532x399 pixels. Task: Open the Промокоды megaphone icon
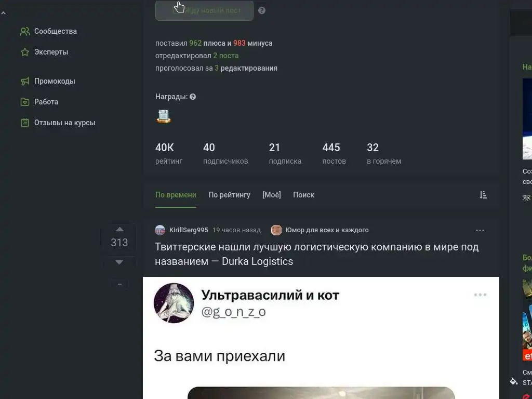(x=25, y=81)
